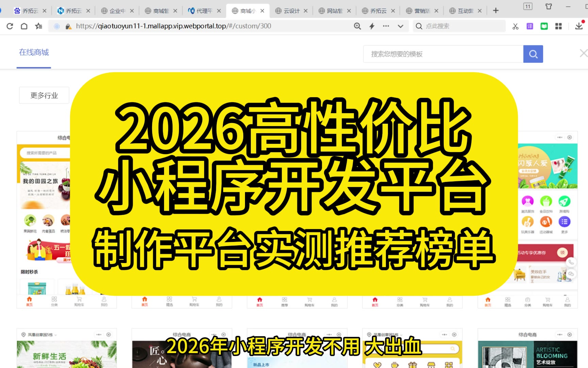Open the four-square apps grid icon
The height and width of the screenshot is (368, 588).
tap(558, 26)
